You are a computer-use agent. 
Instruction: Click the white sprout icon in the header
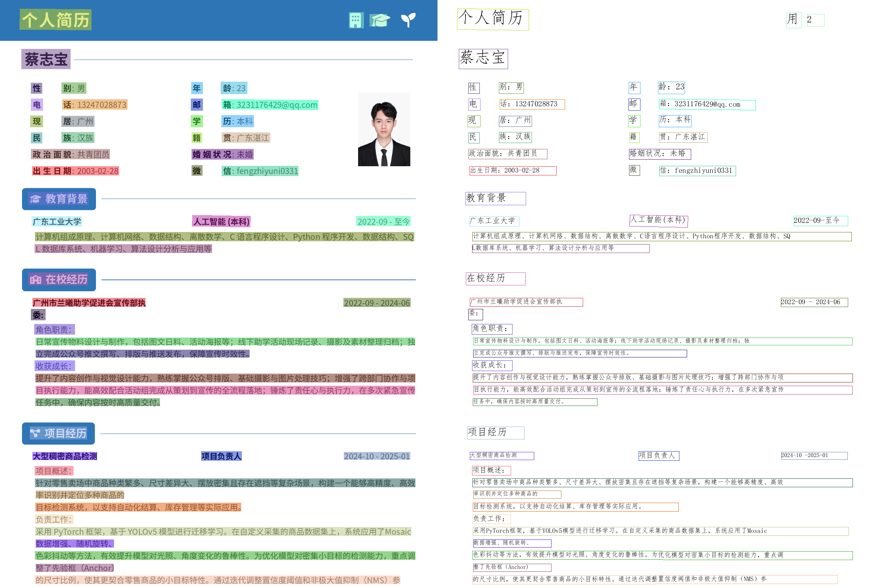click(x=408, y=20)
